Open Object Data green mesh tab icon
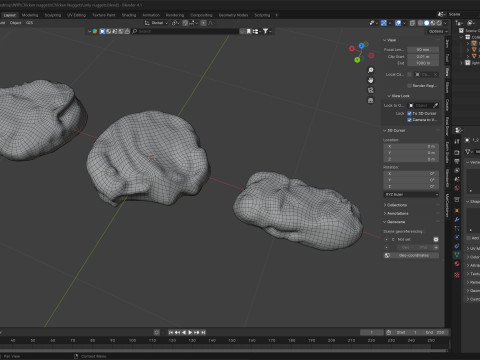 [x=457, y=255]
